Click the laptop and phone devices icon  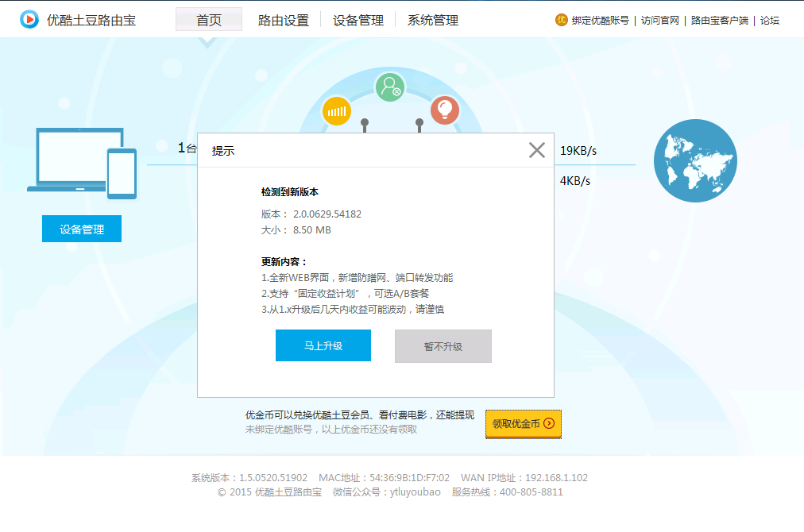[82, 163]
